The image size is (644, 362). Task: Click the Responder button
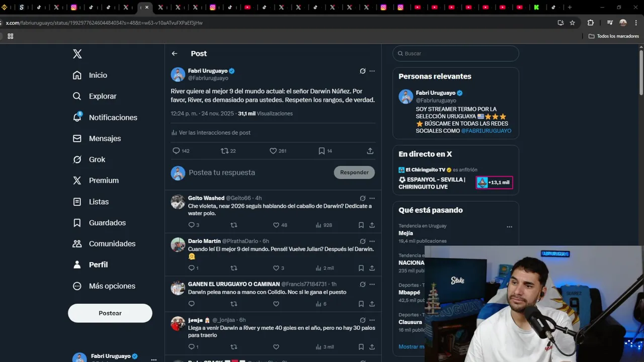(354, 172)
